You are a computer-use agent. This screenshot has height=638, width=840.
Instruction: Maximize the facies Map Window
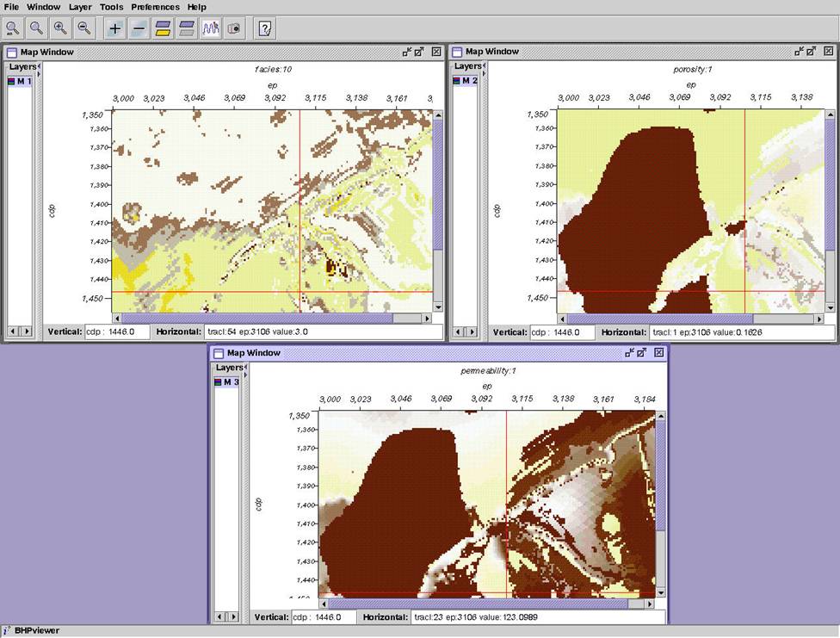(x=419, y=52)
